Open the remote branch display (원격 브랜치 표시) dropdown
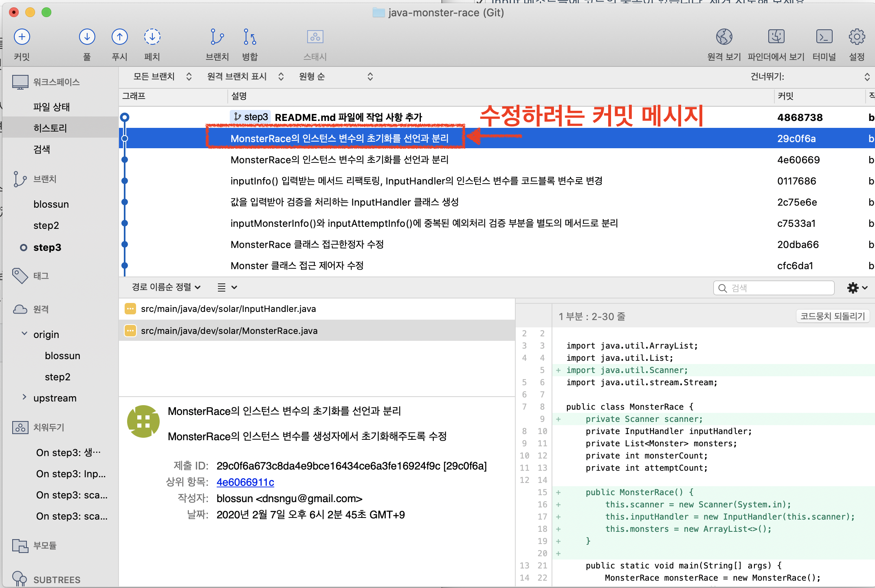 pyautogui.click(x=245, y=77)
